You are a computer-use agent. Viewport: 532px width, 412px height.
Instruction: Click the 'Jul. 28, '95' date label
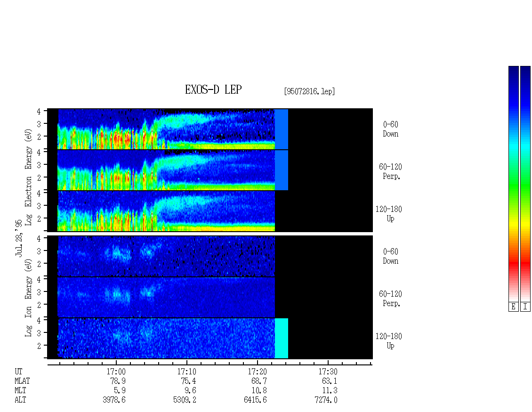click(19, 238)
